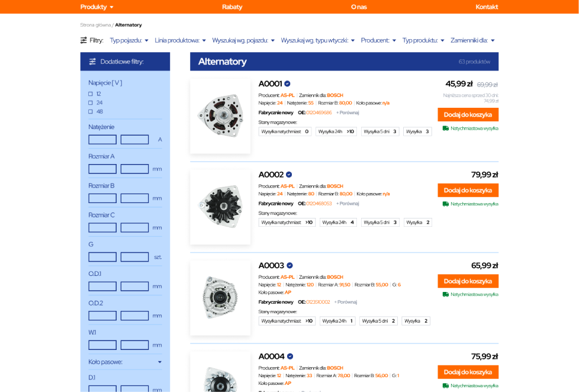This screenshot has width=579, height=392.
Task: Click Porównaj link for product A0001
Action: [348, 113]
